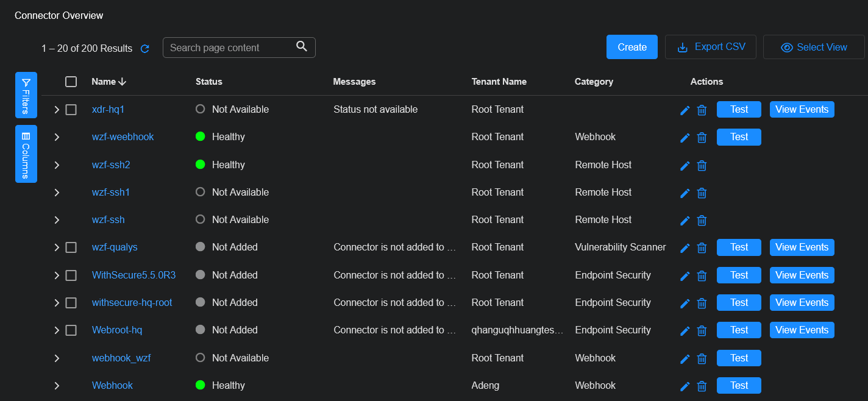Select the WithSecure5.5.0R3 row checkbox
This screenshot has width=868, height=401.
tap(71, 275)
